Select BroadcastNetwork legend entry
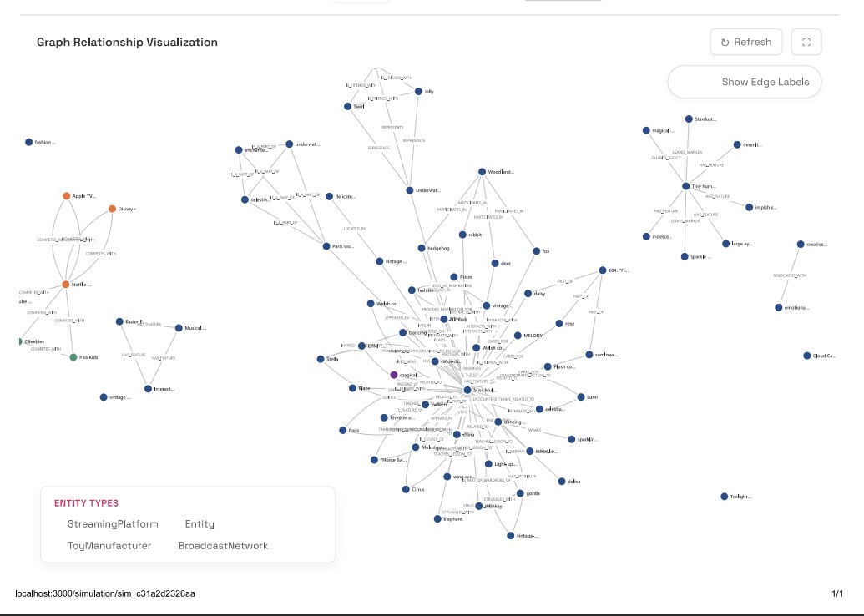Image resolution: width=864 pixels, height=616 pixels. point(223,546)
